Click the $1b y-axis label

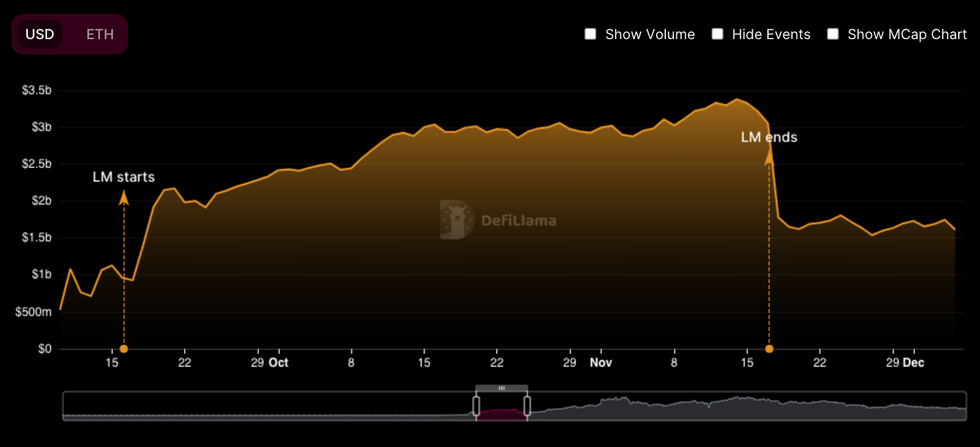41,275
